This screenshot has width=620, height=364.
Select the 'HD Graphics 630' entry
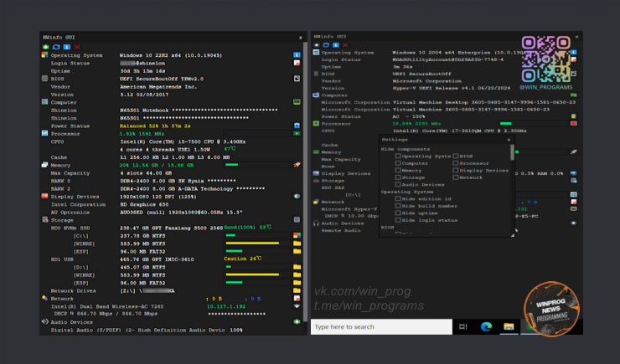coord(144,204)
